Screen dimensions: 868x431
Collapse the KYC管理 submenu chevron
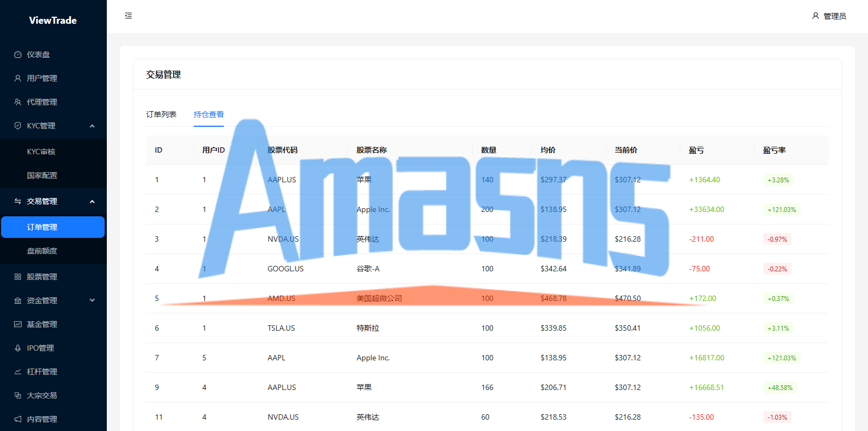(92, 126)
